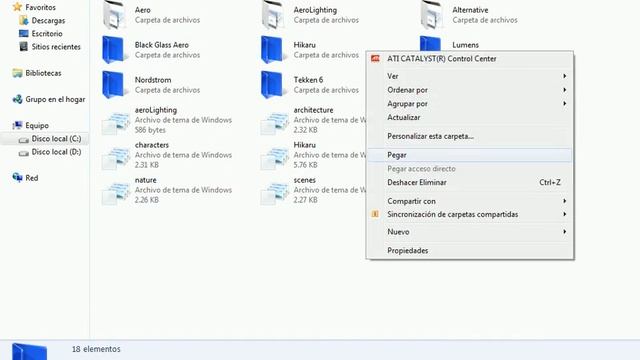
Task: Click the Equipo computer icon
Action: [x=17, y=125]
